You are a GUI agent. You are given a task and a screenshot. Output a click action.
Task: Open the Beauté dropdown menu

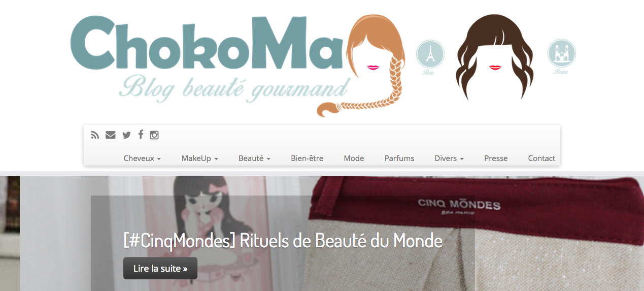point(254,158)
